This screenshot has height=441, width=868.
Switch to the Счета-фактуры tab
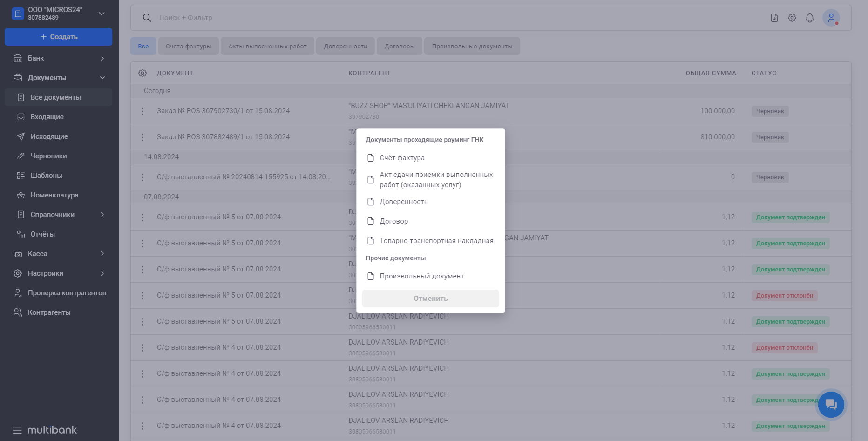point(188,47)
